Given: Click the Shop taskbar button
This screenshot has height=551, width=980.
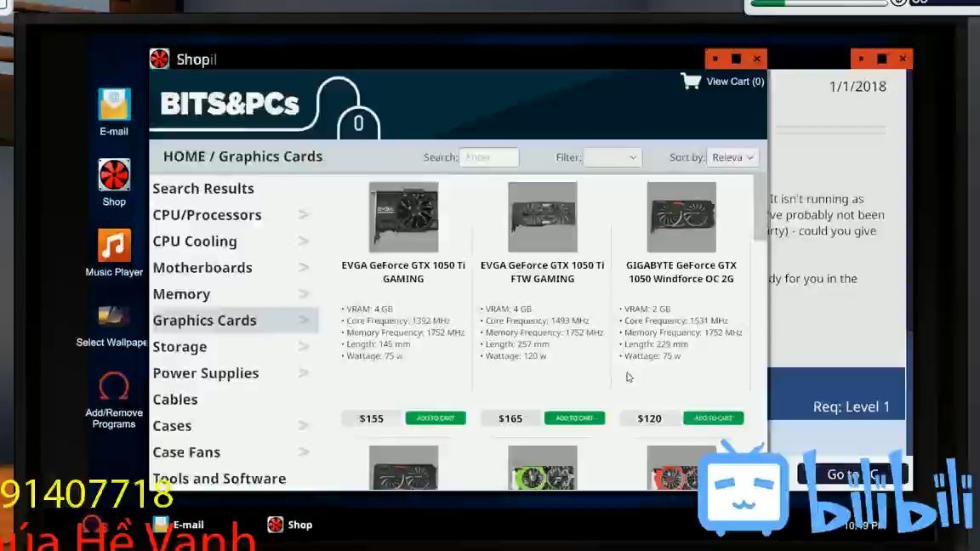Looking at the screenshot, I should tap(290, 525).
